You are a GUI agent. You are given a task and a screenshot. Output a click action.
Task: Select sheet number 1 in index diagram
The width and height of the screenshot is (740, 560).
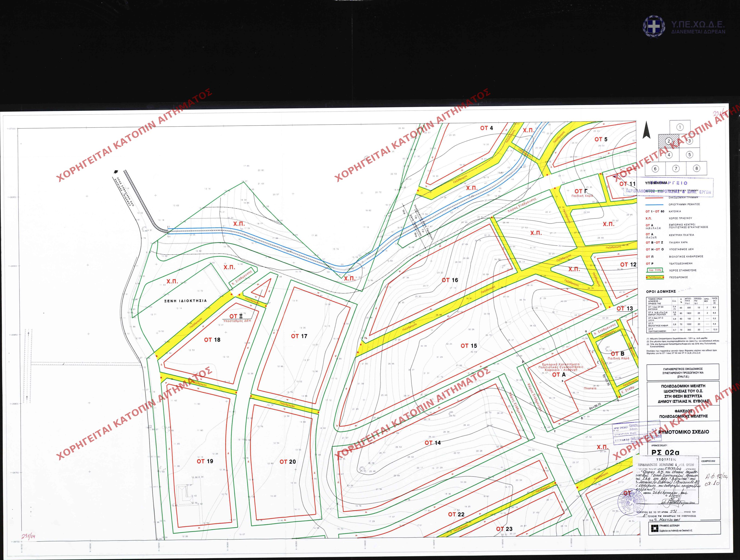click(x=679, y=127)
